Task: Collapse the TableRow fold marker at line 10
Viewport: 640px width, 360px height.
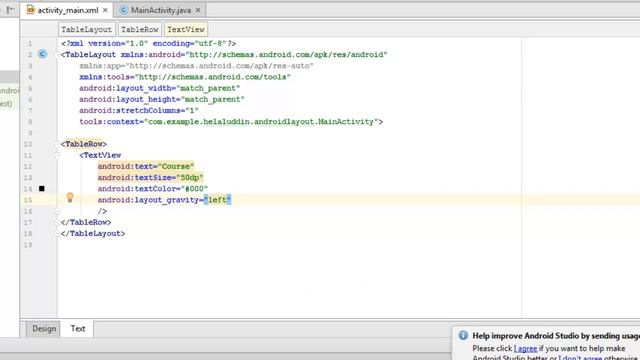Action: pos(58,144)
